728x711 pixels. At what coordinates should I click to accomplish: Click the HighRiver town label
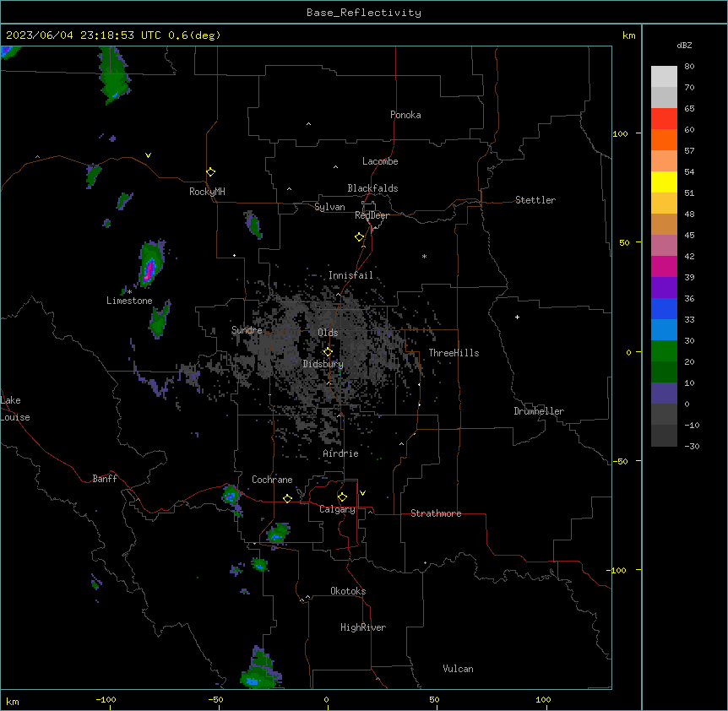coord(362,627)
